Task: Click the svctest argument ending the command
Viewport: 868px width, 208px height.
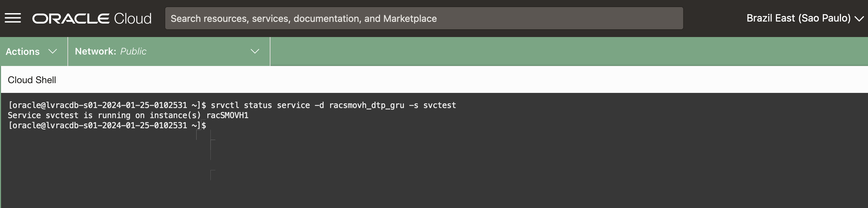Action: [x=439, y=105]
